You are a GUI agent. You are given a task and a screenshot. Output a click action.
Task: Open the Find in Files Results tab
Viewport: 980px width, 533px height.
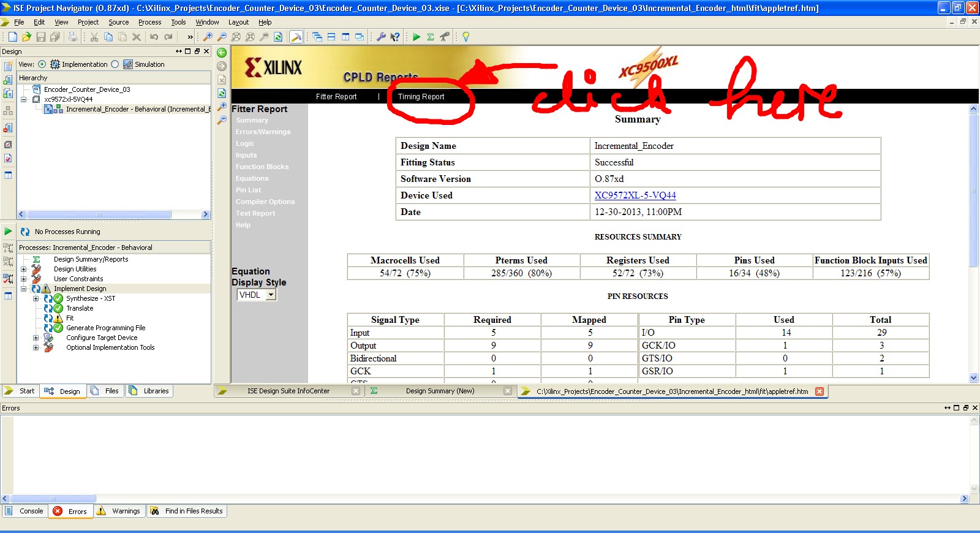[x=187, y=511]
